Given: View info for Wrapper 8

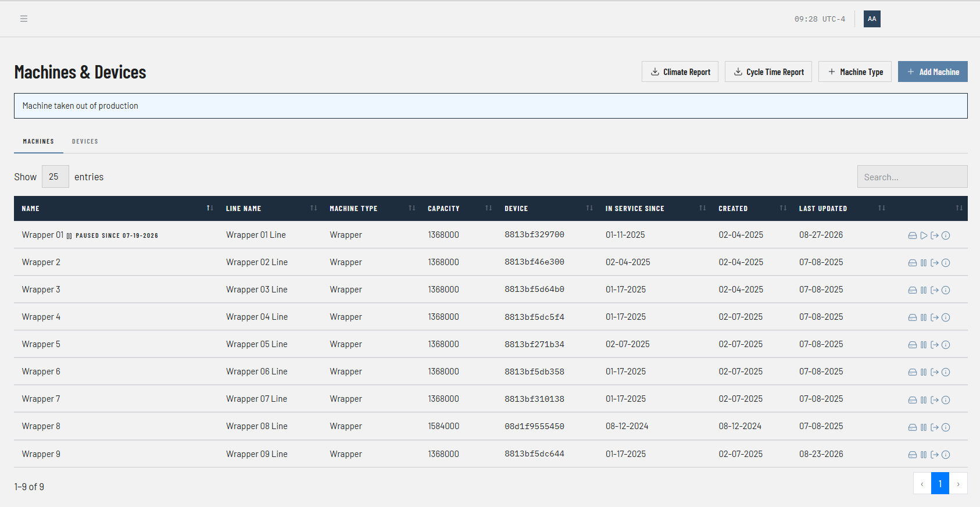Looking at the screenshot, I should tap(946, 427).
